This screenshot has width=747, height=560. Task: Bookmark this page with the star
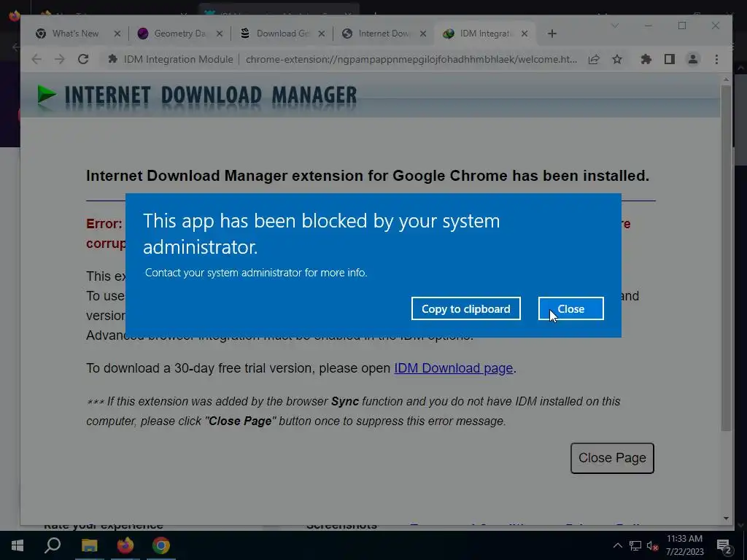coord(617,59)
